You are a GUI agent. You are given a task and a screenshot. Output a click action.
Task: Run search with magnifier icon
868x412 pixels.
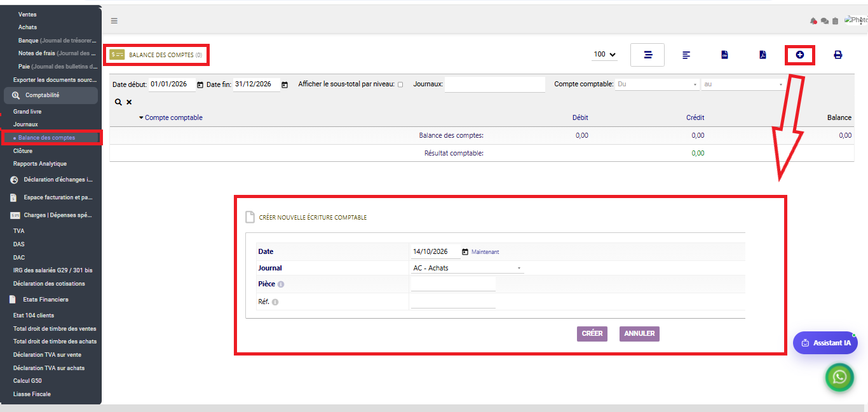coord(118,102)
